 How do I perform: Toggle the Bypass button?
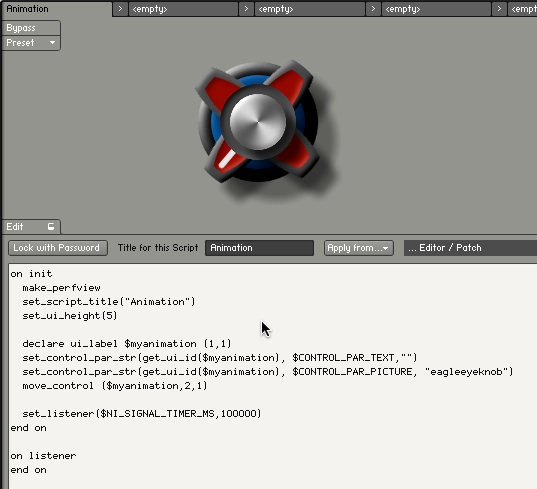pos(31,28)
